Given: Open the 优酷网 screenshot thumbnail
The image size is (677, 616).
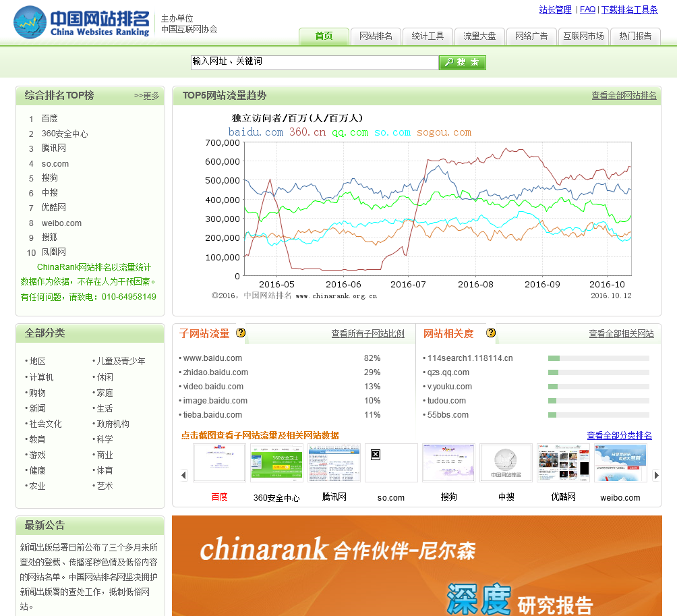Looking at the screenshot, I should pos(564,463).
